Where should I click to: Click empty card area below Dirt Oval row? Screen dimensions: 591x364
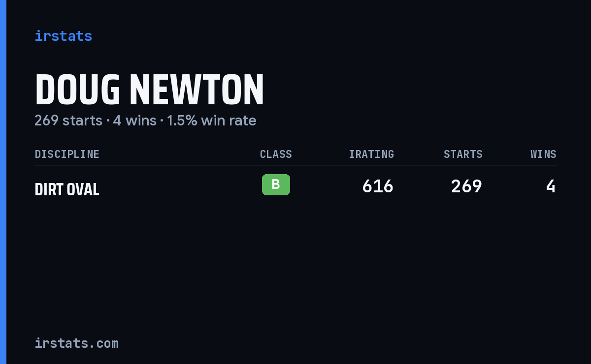295,266
